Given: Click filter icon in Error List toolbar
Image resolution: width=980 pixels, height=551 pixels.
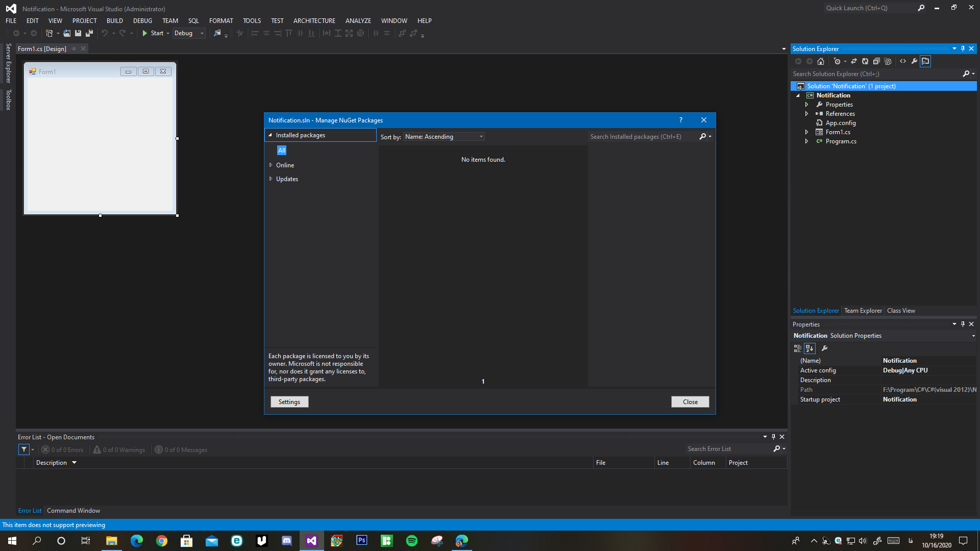Looking at the screenshot, I should 24,449.
